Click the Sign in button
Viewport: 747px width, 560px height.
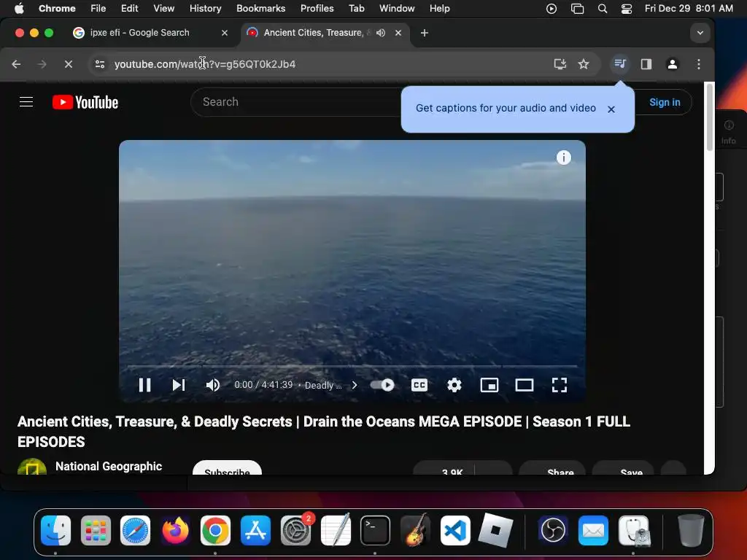665,102
